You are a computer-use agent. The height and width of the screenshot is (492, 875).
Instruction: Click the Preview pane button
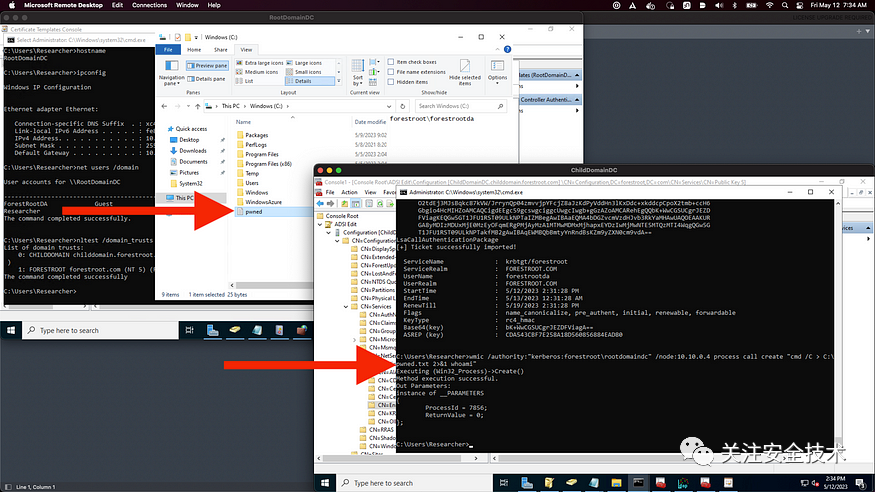tap(207, 65)
